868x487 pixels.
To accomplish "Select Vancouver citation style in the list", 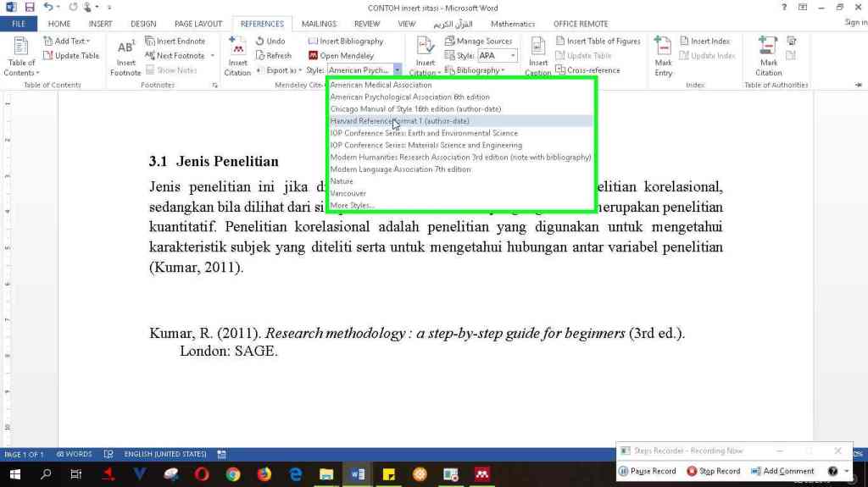I will (x=348, y=193).
